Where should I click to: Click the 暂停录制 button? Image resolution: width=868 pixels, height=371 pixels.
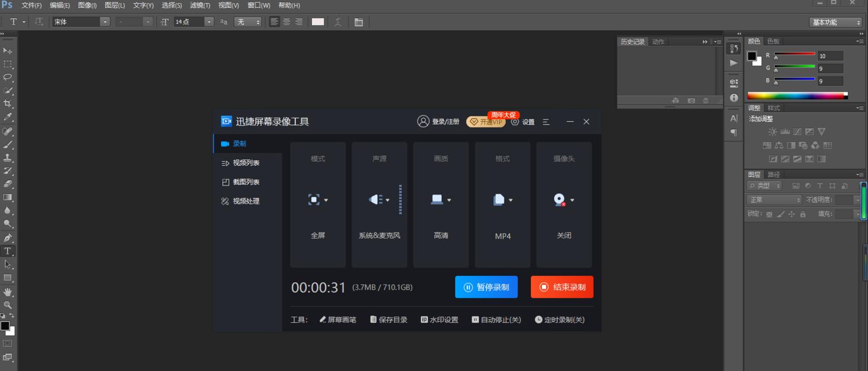(486, 287)
